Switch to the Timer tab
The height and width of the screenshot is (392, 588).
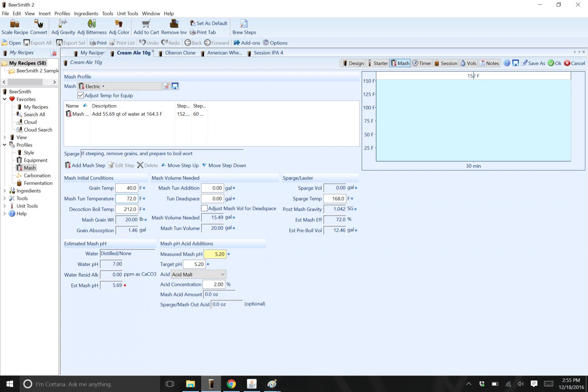pos(422,63)
